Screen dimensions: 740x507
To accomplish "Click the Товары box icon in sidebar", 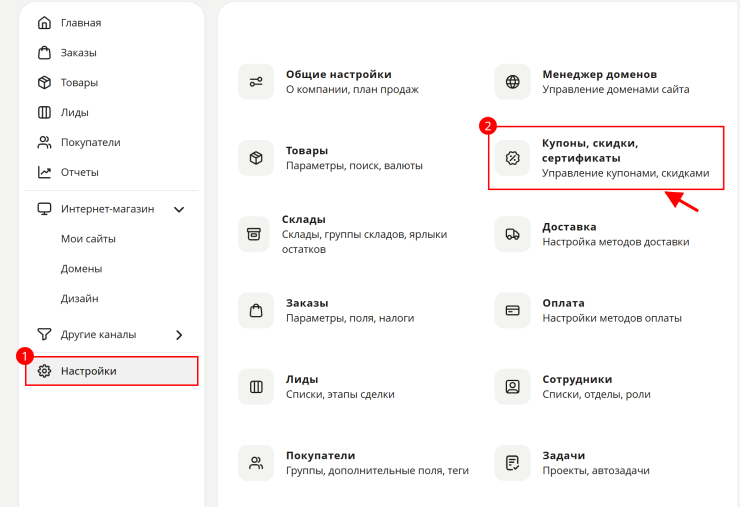I will pyautogui.click(x=44, y=83).
